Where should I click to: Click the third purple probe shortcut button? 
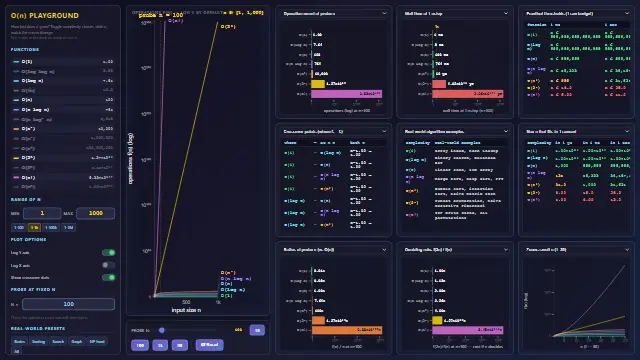coord(180,345)
